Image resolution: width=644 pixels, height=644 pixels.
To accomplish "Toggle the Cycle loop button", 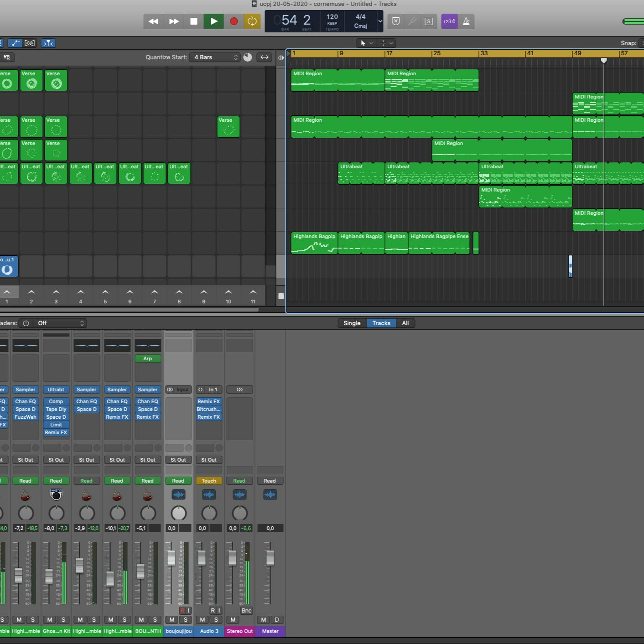I will (x=252, y=21).
